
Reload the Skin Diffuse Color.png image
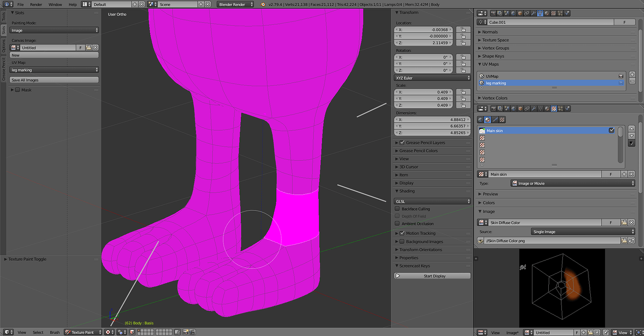[x=631, y=241]
